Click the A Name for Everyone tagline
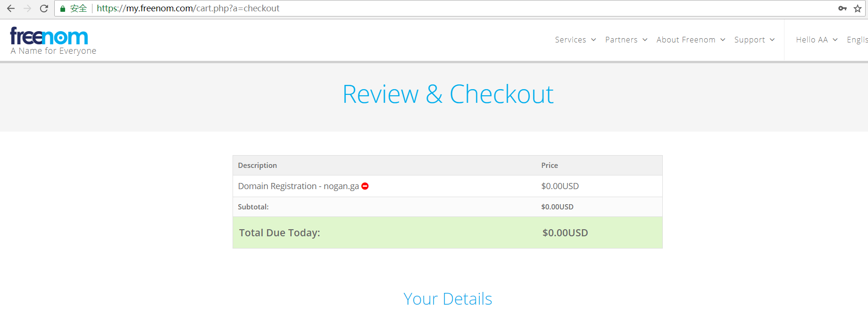The image size is (868, 324). point(53,51)
